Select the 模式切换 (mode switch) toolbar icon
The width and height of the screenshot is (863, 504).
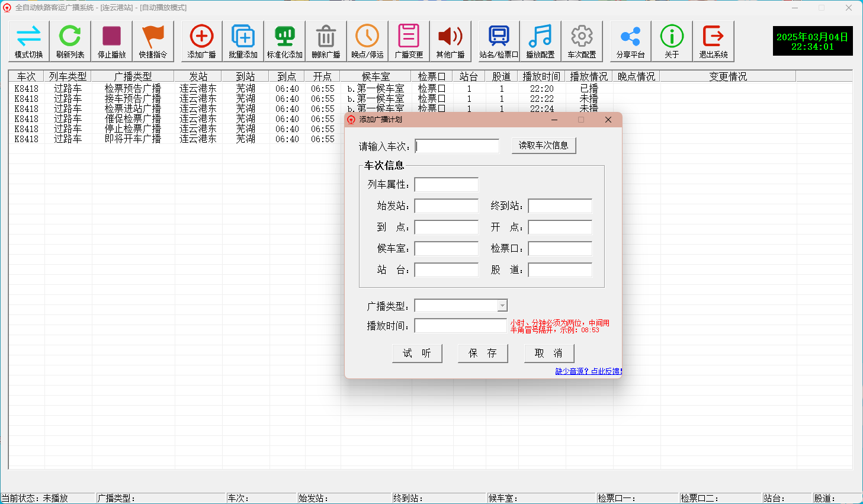(x=28, y=41)
